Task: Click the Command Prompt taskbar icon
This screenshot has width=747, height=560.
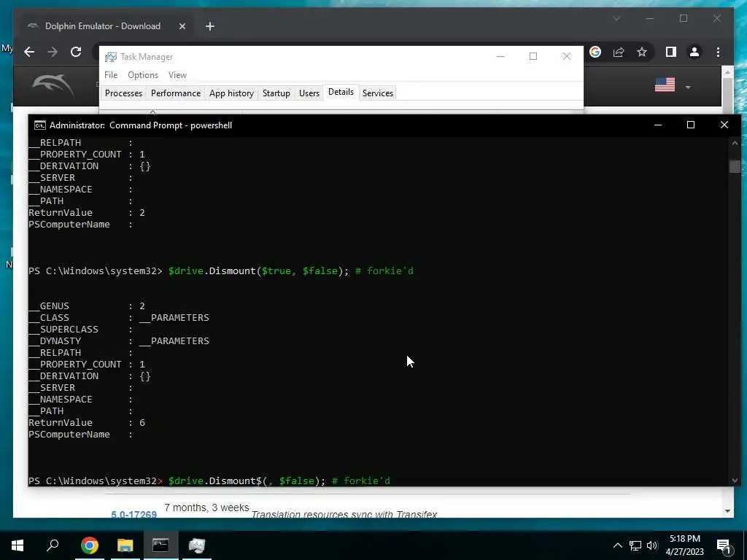Action: click(x=160, y=545)
